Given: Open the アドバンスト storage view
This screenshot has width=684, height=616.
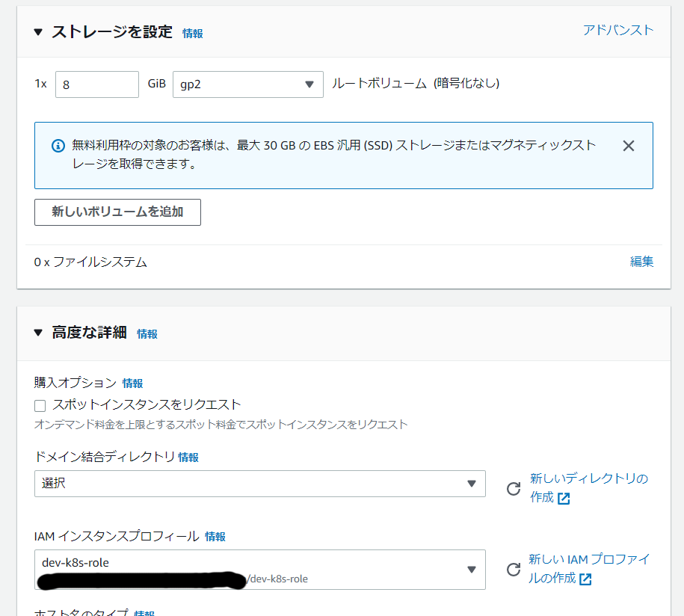Looking at the screenshot, I should tap(617, 30).
